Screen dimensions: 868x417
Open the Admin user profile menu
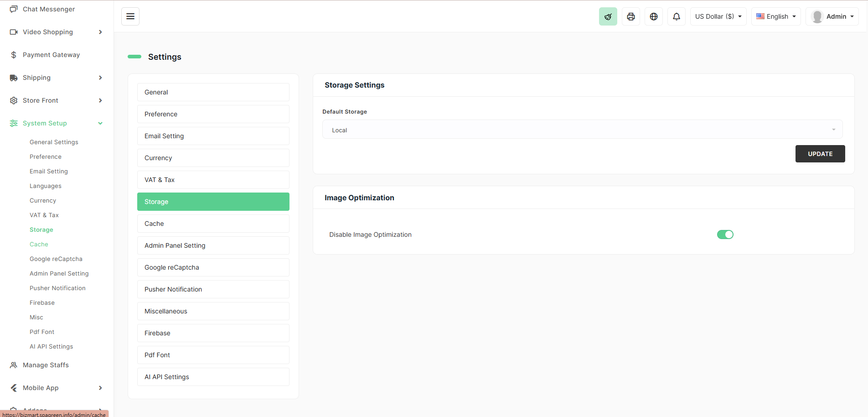pyautogui.click(x=832, y=16)
